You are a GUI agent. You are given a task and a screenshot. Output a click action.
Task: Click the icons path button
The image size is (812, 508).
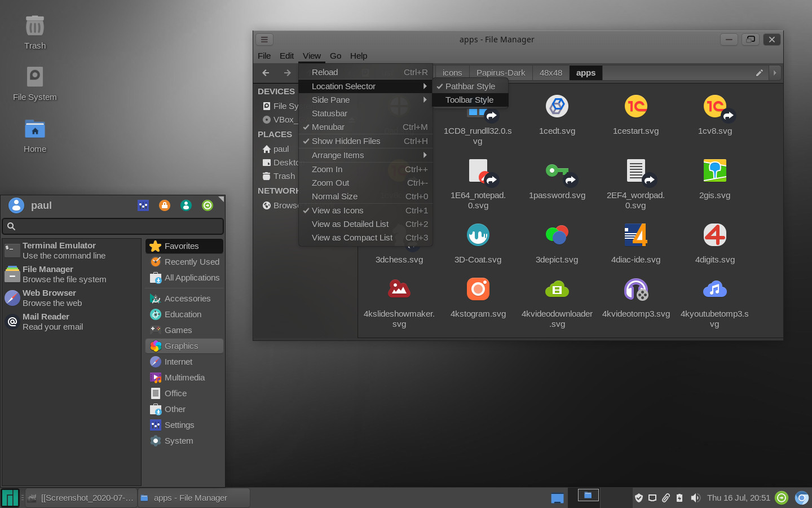[x=452, y=73]
